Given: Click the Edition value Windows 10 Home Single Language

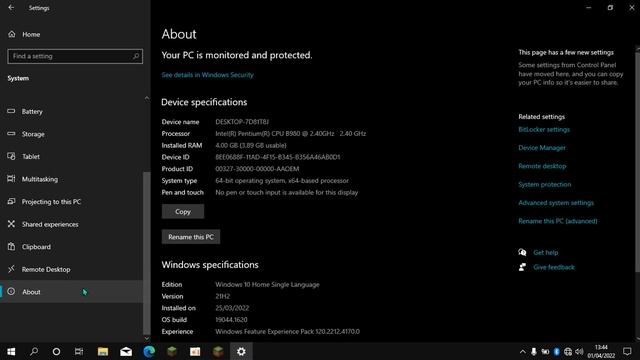Looking at the screenshot, I should (x=267, y=284).
